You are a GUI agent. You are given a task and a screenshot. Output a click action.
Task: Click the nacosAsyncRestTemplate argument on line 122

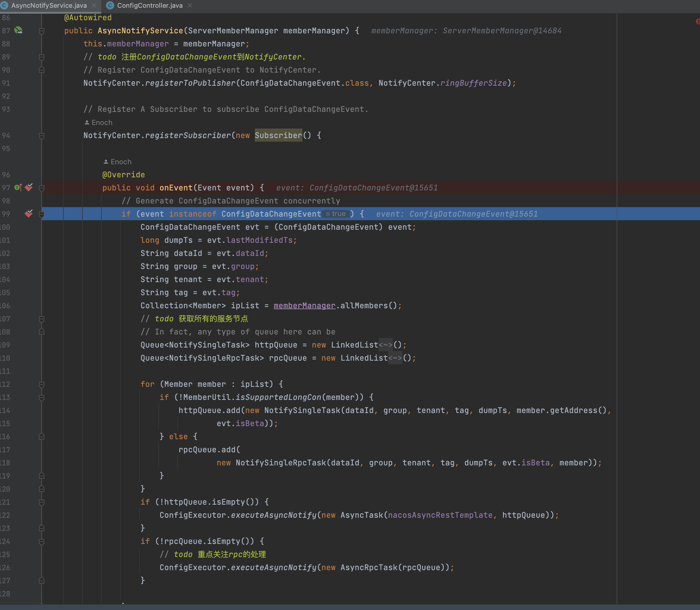coord(440,515)
